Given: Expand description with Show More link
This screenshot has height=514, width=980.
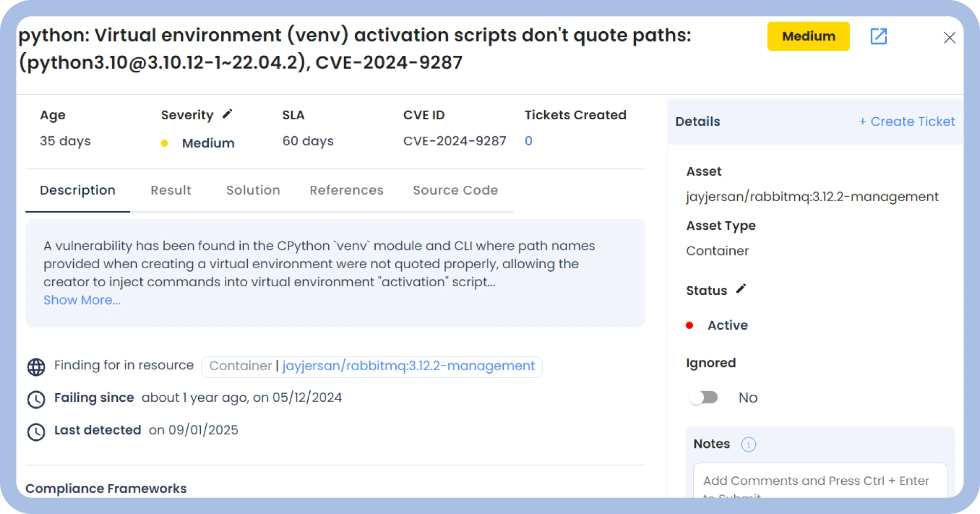Looking at the screenshot, I should pyautogui.click(x=82, y=301).
